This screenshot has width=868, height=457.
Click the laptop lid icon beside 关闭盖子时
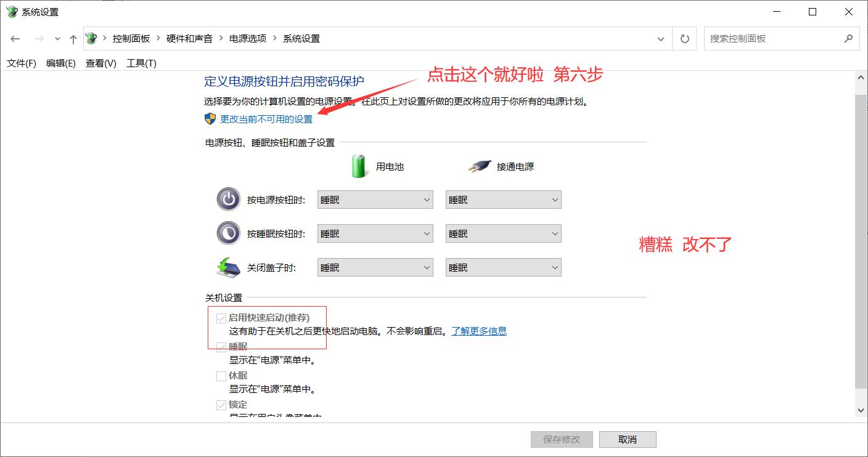point(228,267)
